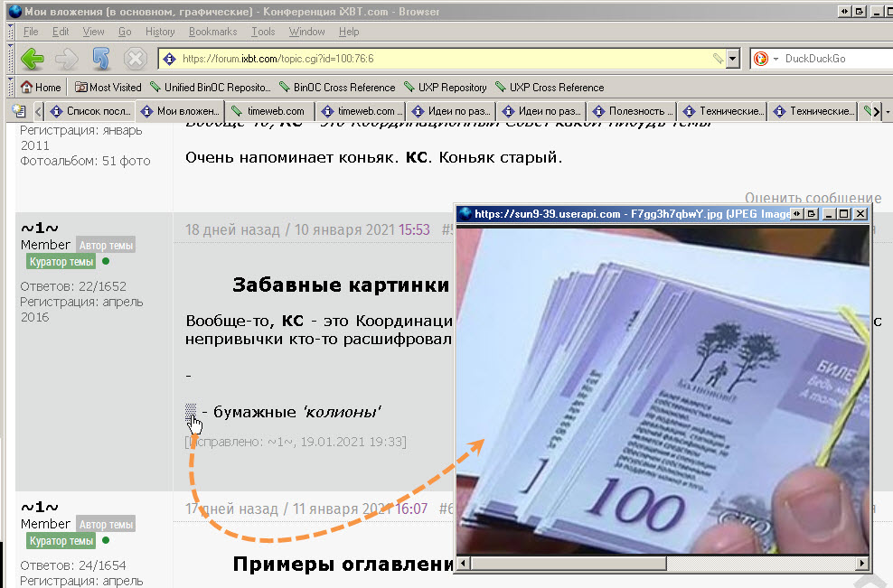Reload the page with blue reload icon
The height and width of the screenshot is (588, 893).
click(x=101, y=59)
